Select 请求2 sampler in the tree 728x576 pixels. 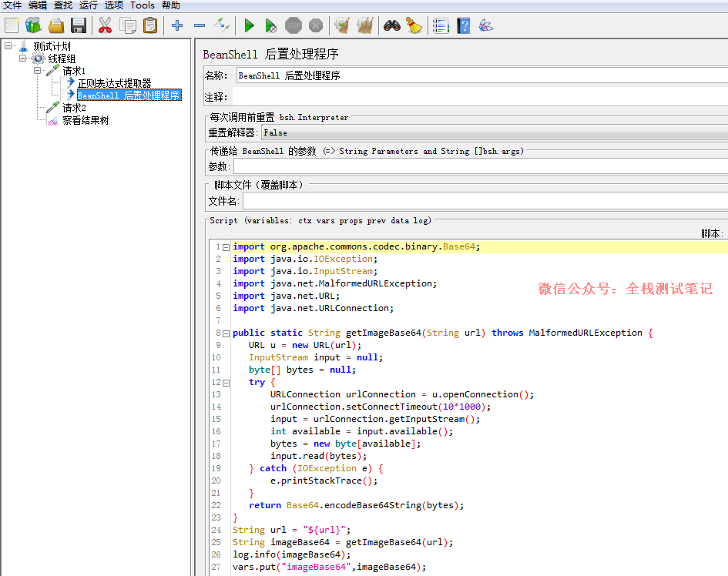pyautogui.click(x=74, y=108)
